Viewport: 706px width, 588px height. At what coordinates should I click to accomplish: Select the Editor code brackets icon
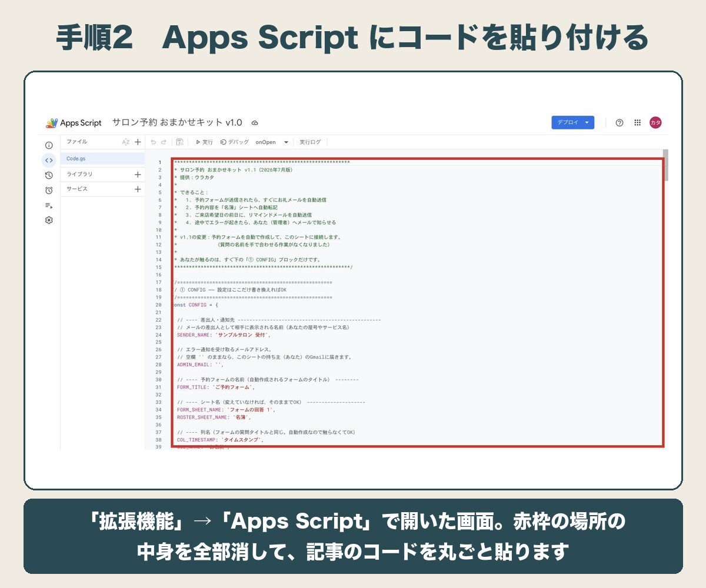(49, 160)
